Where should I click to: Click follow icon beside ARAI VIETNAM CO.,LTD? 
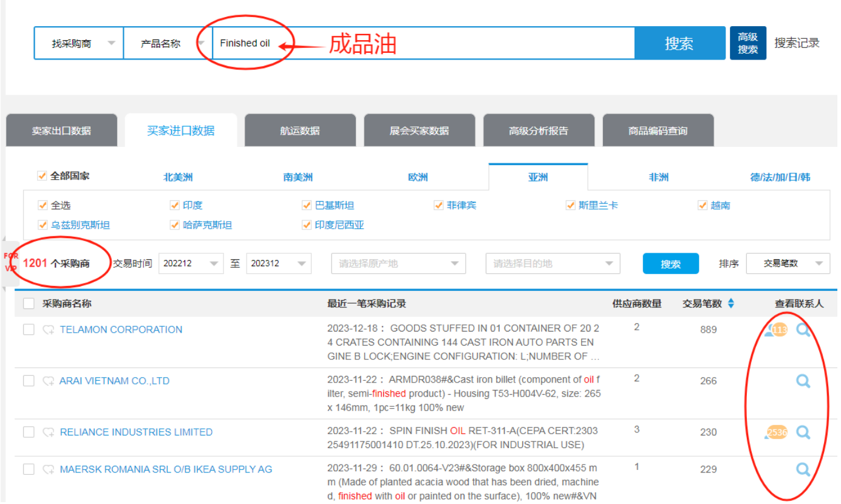click(x=49, y=381)
